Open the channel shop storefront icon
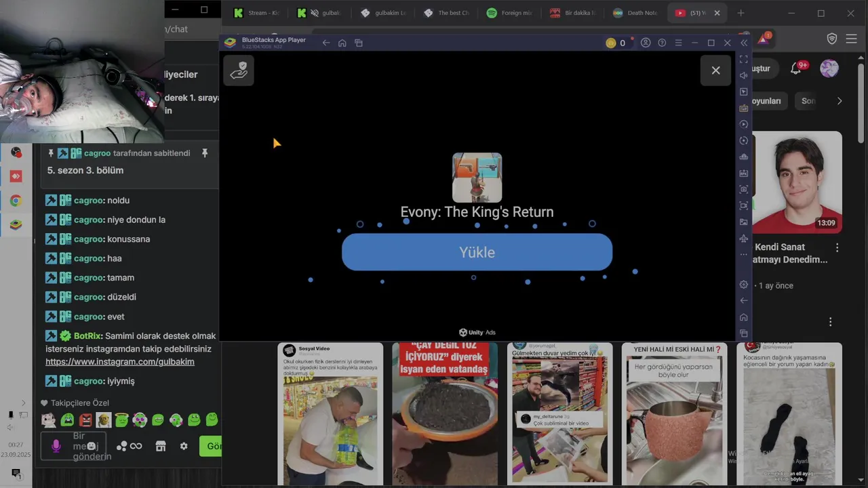Image resolution: width=868 pixels, height=488 pixels. (161, 446)
